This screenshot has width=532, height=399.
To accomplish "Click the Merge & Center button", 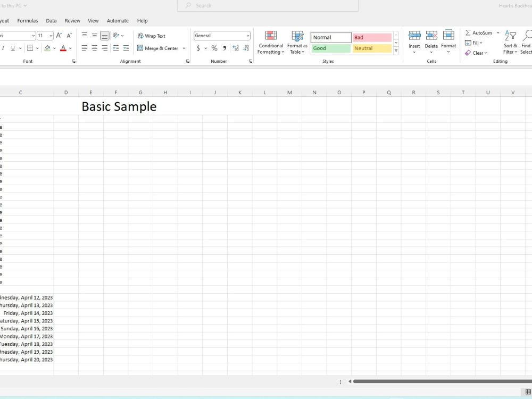I will 158,48.
